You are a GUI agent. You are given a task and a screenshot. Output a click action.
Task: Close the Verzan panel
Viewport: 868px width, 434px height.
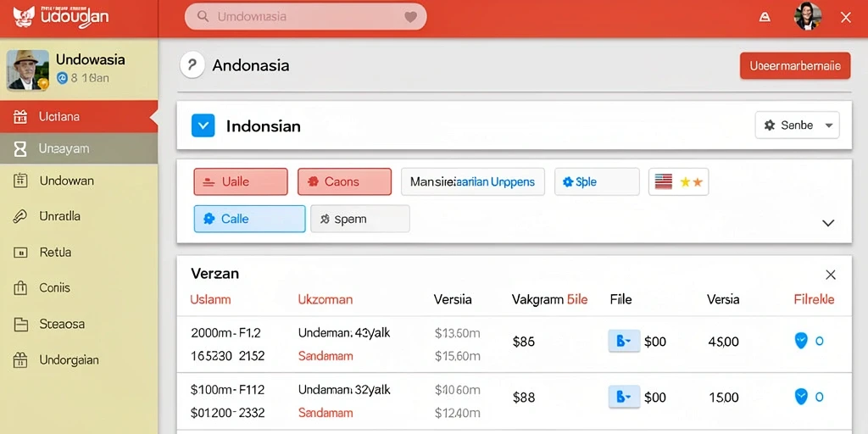(x=831, y=275)
